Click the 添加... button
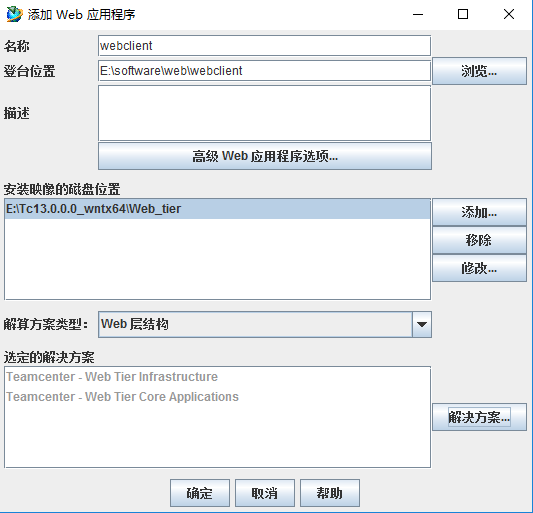 (479, 212)
